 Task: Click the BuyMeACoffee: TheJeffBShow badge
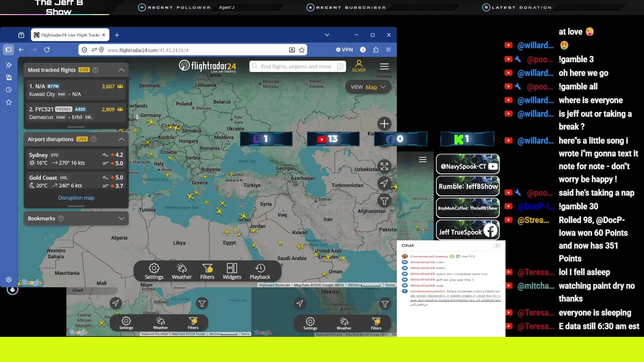click(468, 208)
